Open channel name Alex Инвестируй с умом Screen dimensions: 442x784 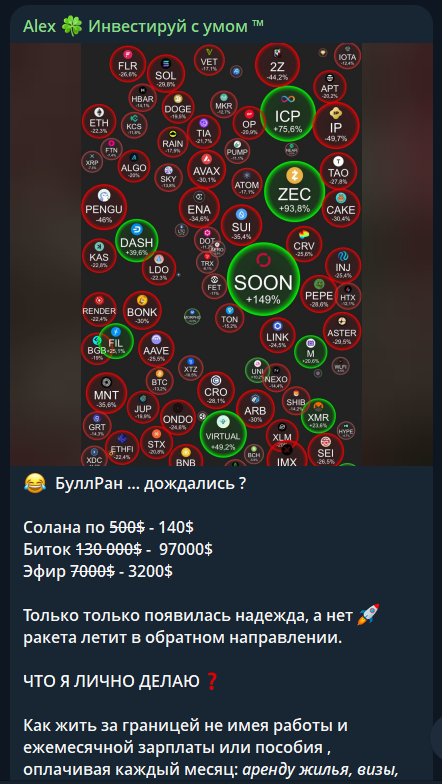pos(143,26)
